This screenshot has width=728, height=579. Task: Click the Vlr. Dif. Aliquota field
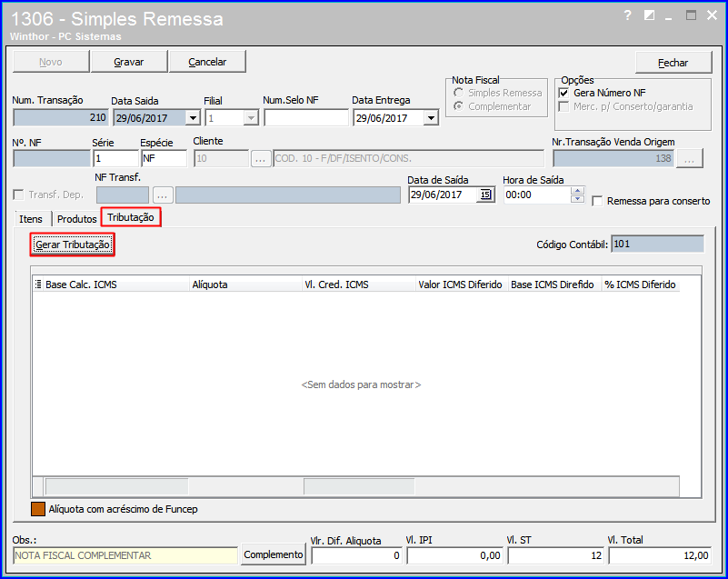pos(356,555)
